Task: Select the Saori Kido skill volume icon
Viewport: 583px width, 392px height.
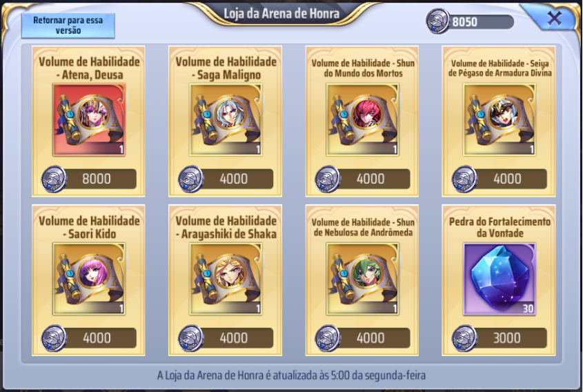Action: (89, 279)
